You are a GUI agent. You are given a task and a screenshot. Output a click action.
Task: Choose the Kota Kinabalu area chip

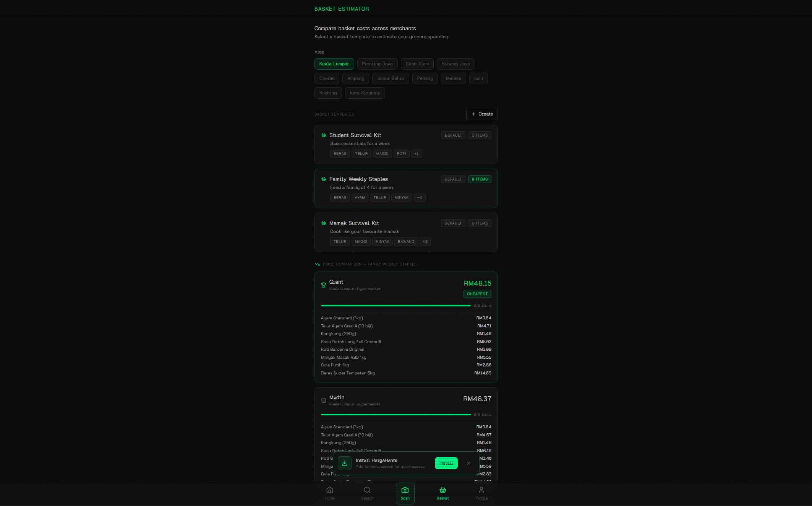coord(365,93)
